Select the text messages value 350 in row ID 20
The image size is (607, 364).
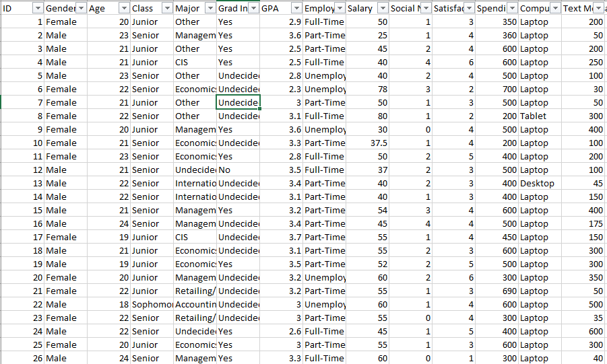coord(584,278)
